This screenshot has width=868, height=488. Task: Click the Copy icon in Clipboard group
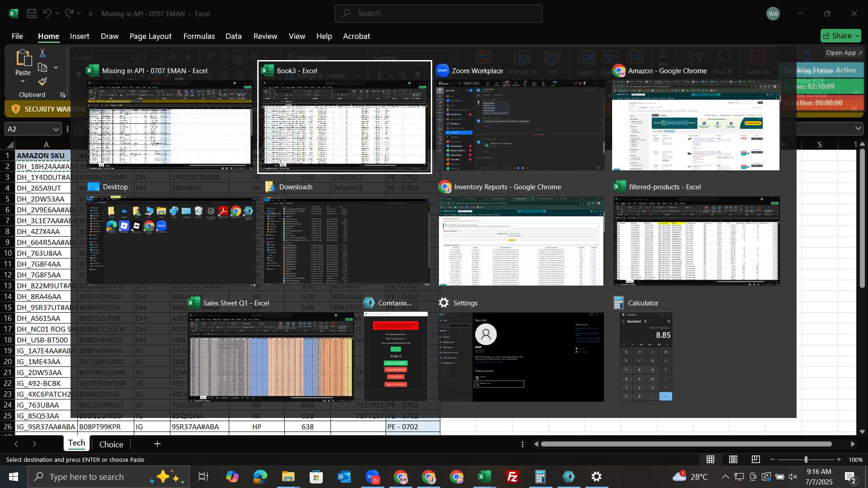point(42,68)
